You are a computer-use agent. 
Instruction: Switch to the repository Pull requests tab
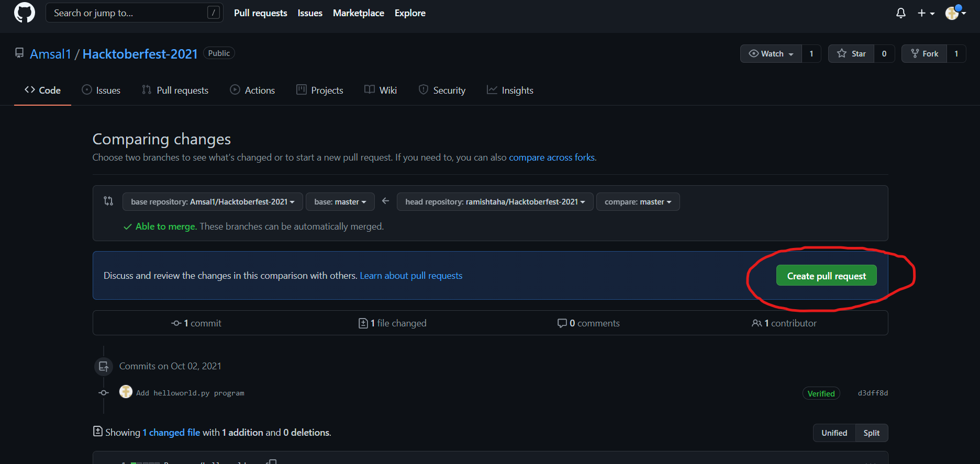click(175, 90)
